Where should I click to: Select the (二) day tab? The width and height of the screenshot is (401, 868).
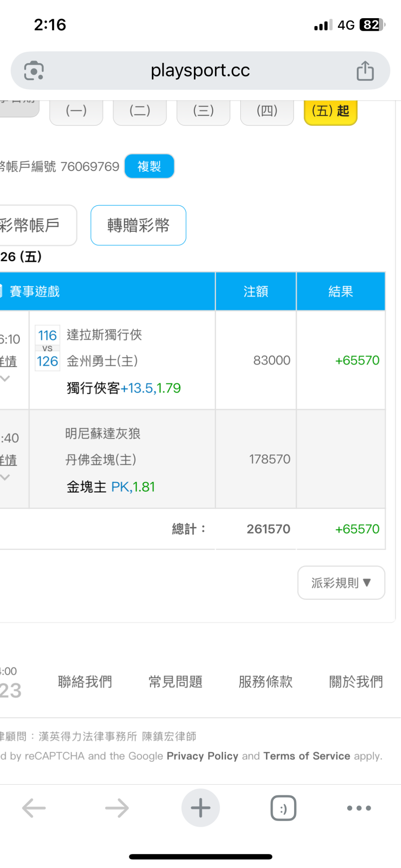point(140,111)
